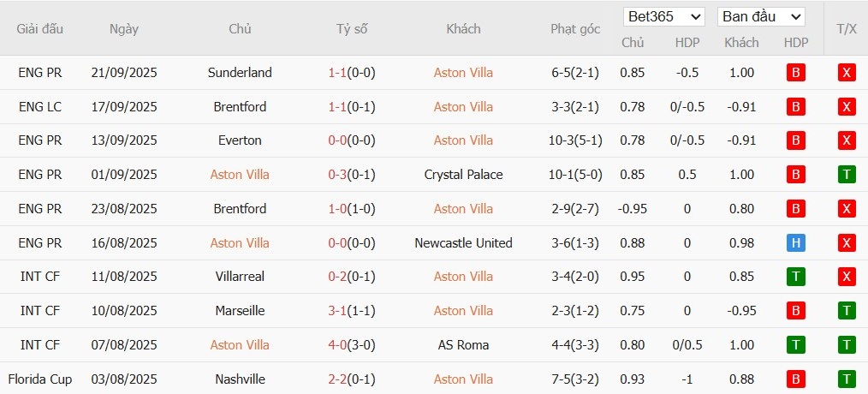Open the Ban đầu odds dropdown

(x=761, y=16)
